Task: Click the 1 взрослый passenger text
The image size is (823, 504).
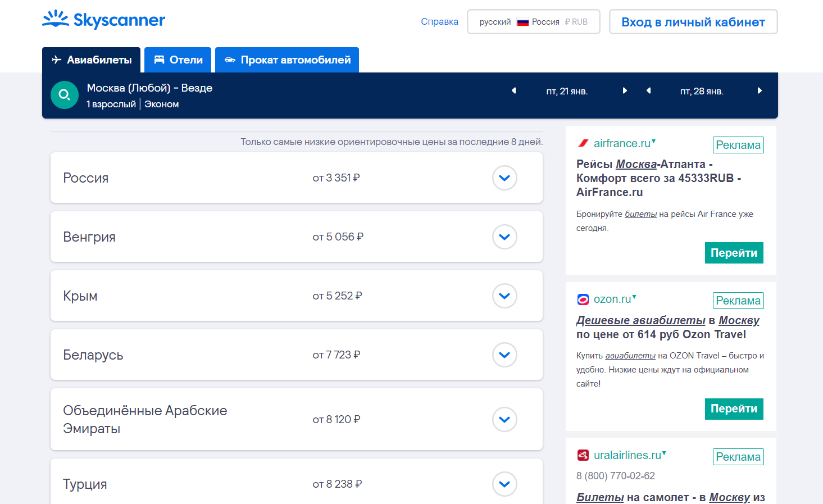Action: [x=111, y=104]
